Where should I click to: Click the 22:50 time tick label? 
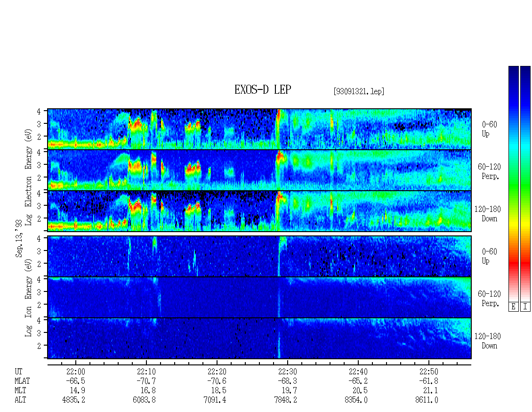pos(429,372)
